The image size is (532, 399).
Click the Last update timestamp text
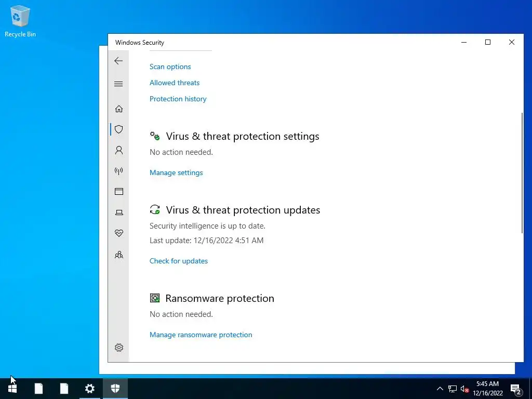(206, 241)
